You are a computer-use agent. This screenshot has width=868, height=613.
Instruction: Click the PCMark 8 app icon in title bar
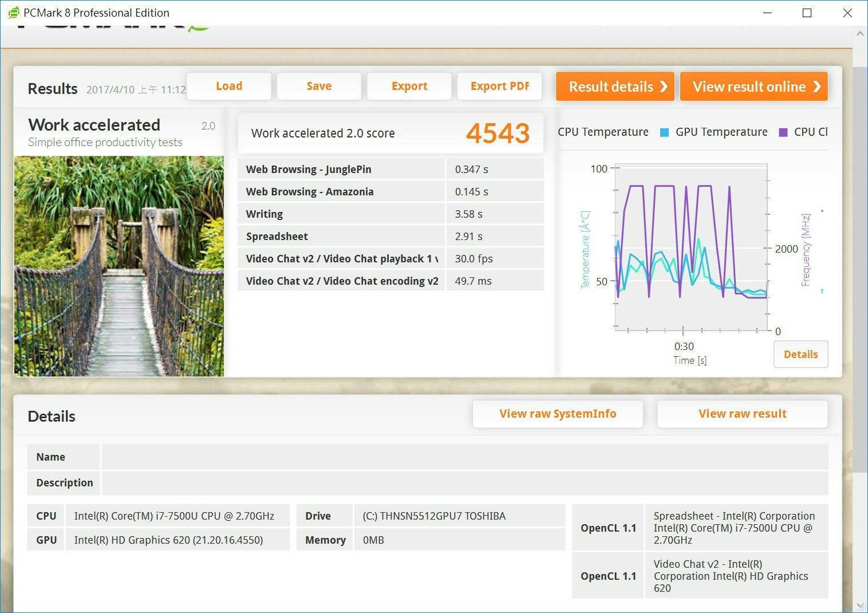pos(13,13)
